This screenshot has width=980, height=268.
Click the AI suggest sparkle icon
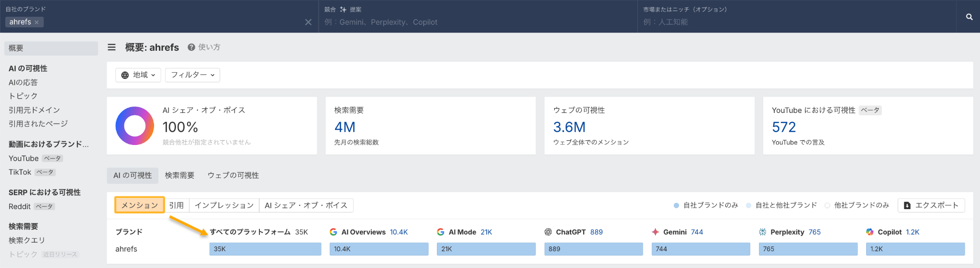tap(343, 10)
